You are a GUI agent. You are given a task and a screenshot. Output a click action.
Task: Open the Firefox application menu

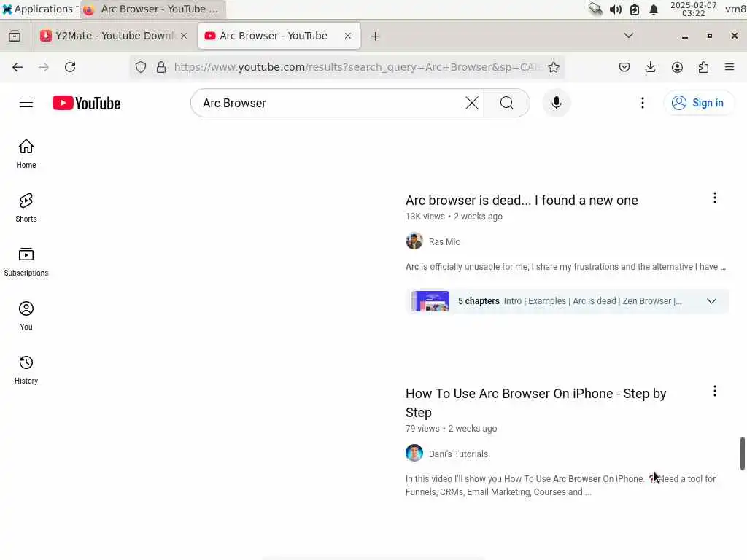[729, 67]
